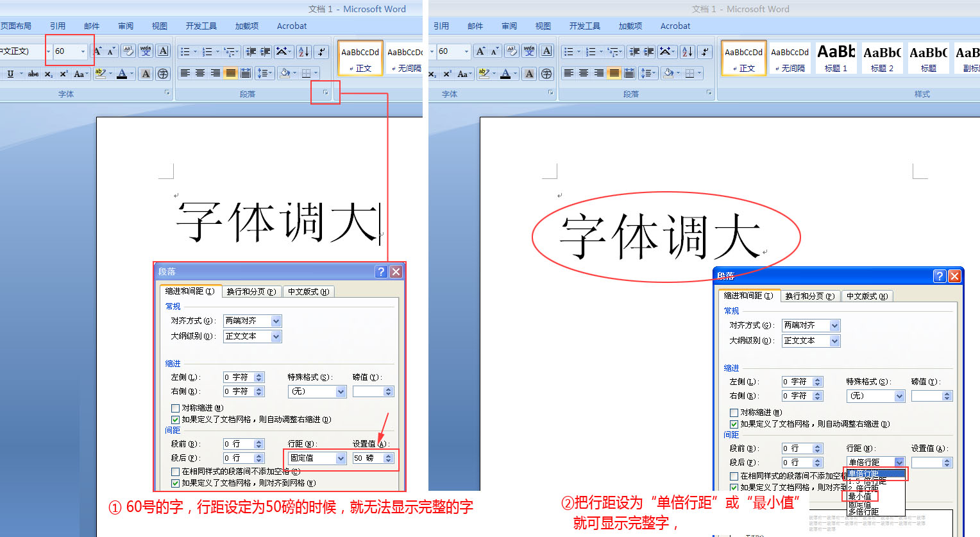Click shading paint bucket in right Word window
980x537 pixels.
[x=668, y=73]
